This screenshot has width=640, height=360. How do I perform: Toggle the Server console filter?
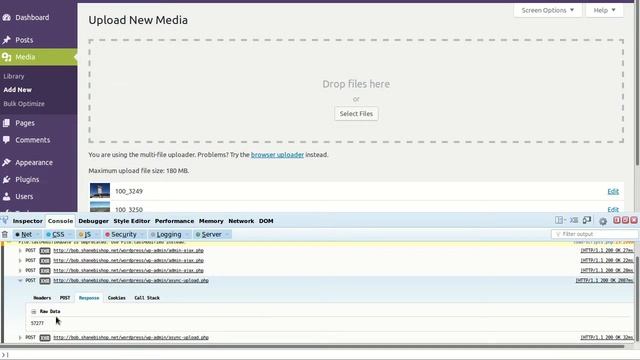pos(209,234)
